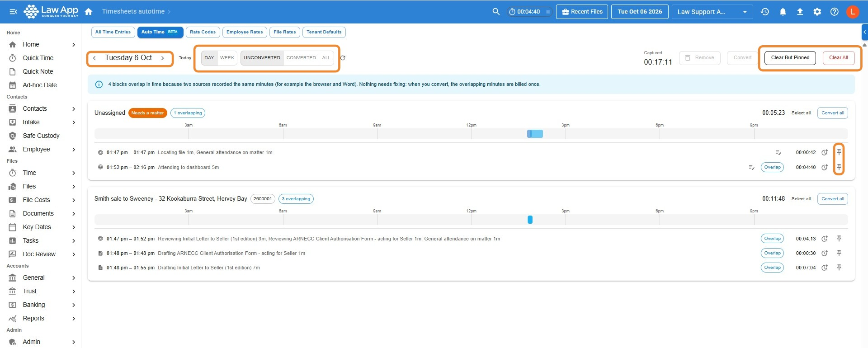This screenshot has width=868, height=348.
Task: Open the settings gear icon
Action: click(817, 12)
